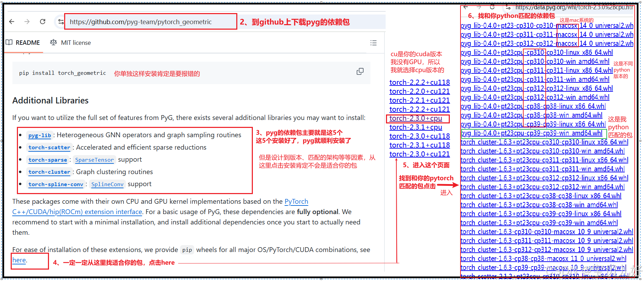Click the 'here' wheels link
The height and width of the screenshot is (282, 644).
(x=19, y=260)
